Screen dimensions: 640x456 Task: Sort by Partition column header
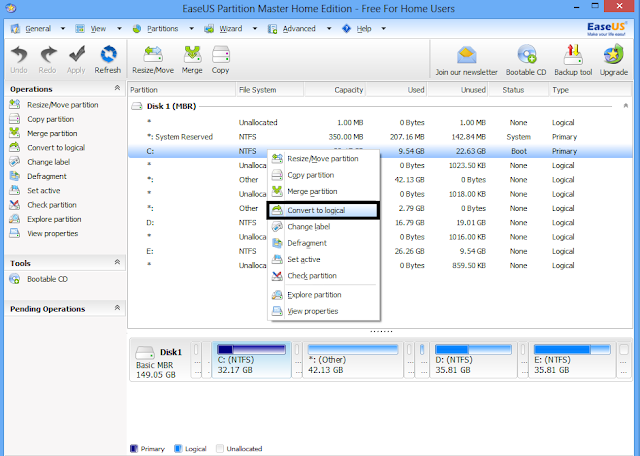point(182,90)
